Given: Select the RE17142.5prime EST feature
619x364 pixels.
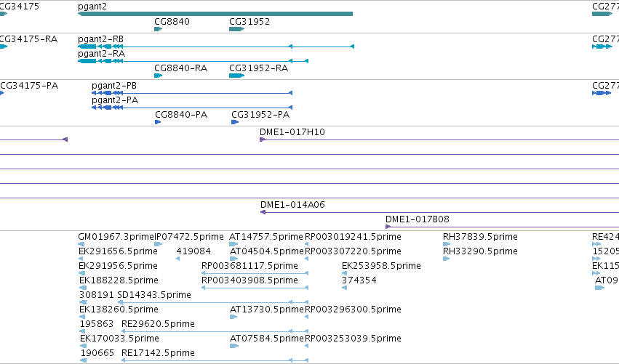Looking at the screenshot, I should tap(215, 360).
